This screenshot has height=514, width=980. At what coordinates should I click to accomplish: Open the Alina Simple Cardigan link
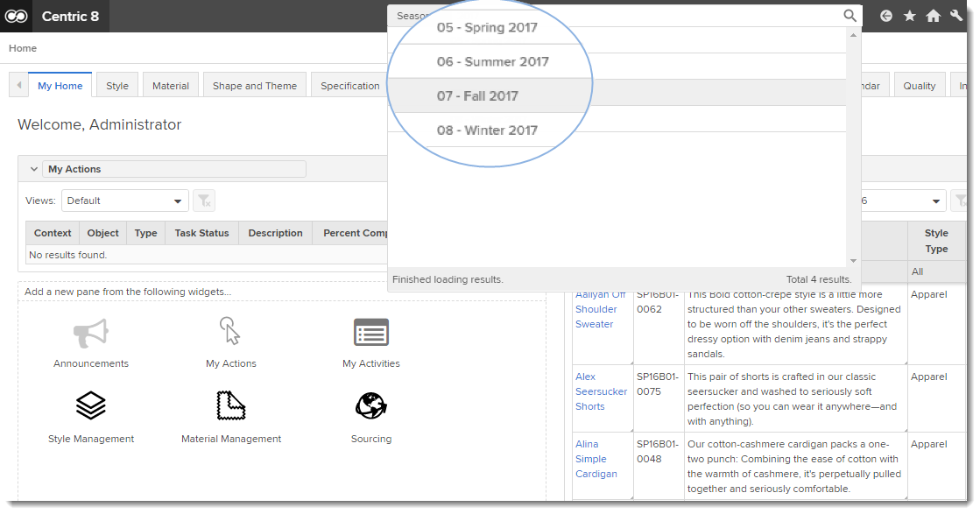[x=596, y=459]
